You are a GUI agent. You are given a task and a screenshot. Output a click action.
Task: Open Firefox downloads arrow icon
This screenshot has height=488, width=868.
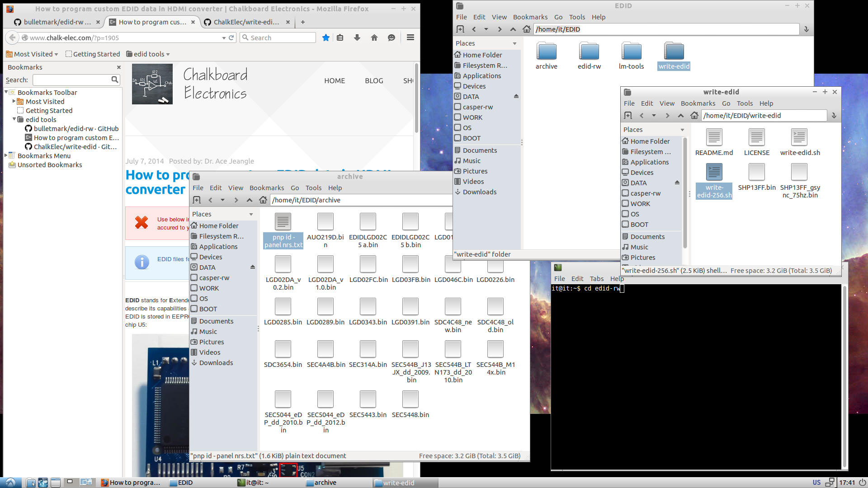[x=357, y=38]
